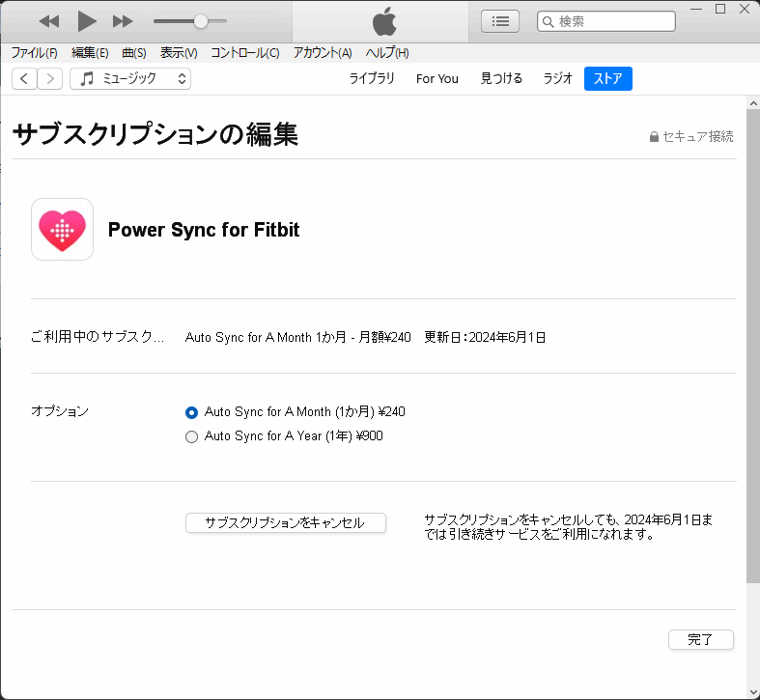Select Auto Sync for A Year option
The height and width of the screenshot is (700, 760).
coord(191,436)
